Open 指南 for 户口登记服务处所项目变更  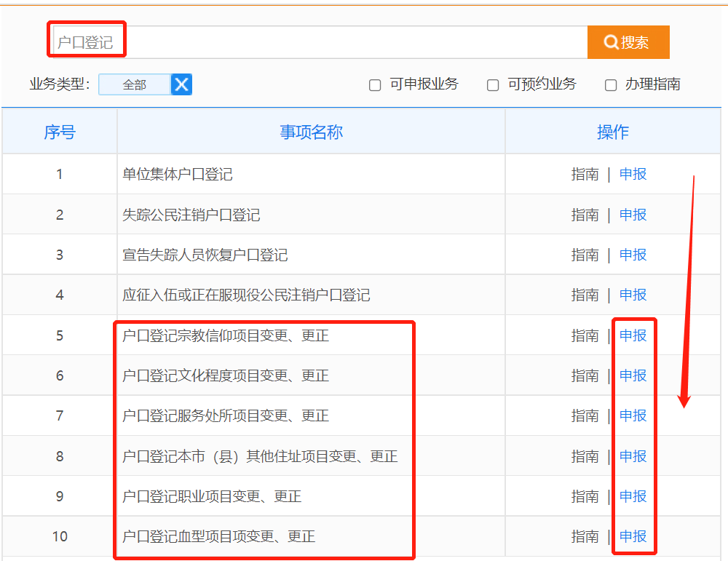pos(585,415)
